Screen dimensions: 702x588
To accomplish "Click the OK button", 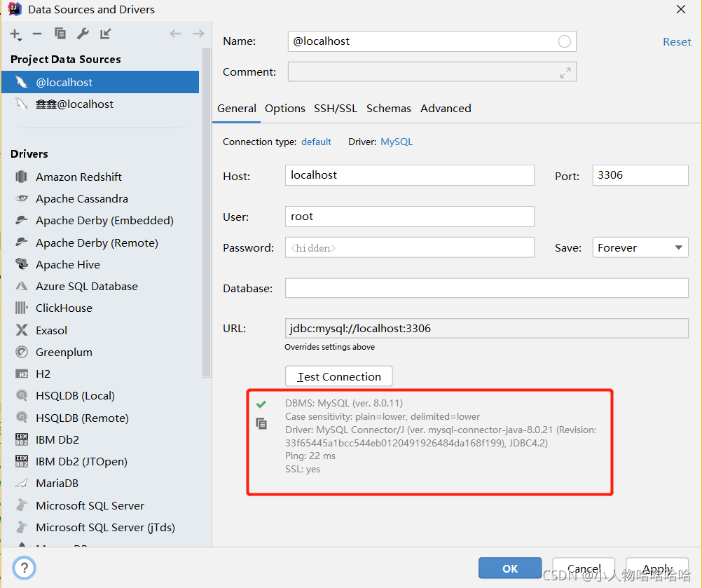I will 510,568.
